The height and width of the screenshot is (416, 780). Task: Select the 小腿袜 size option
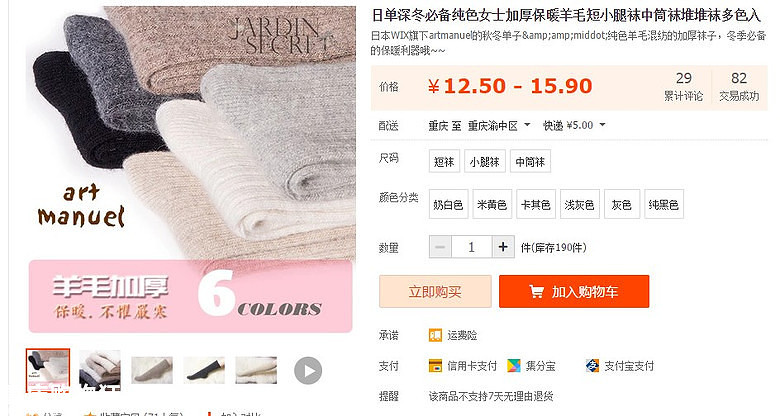coord(485,162)
